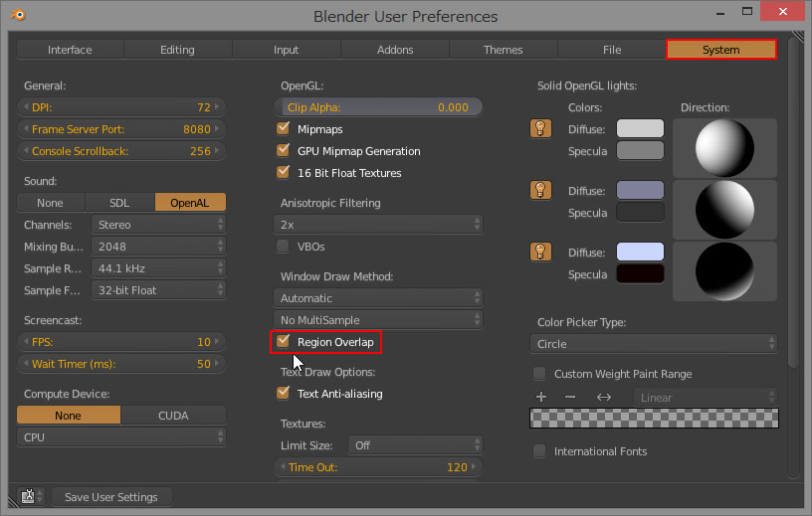Viewport: 812px width, 516px height.
Task: Click third light direction sphere
Action: click(x=724, y=271)
